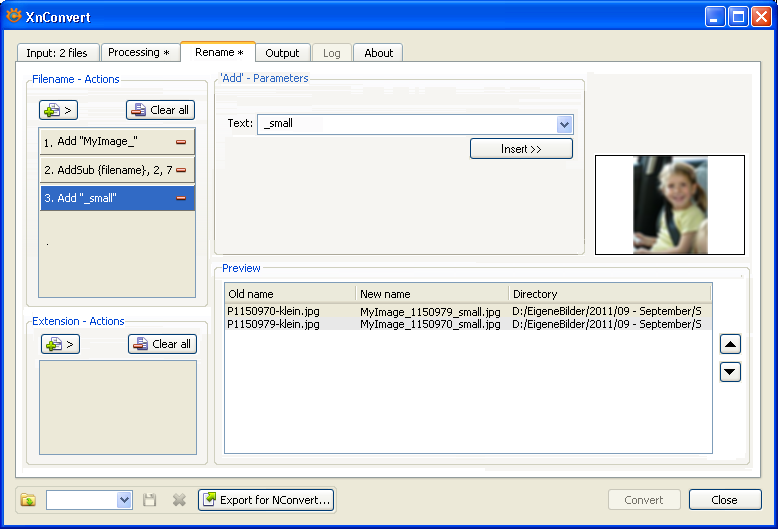Screen dimensions: 778x529
Task: Click the add extension action button
Action: coord(61,344)
